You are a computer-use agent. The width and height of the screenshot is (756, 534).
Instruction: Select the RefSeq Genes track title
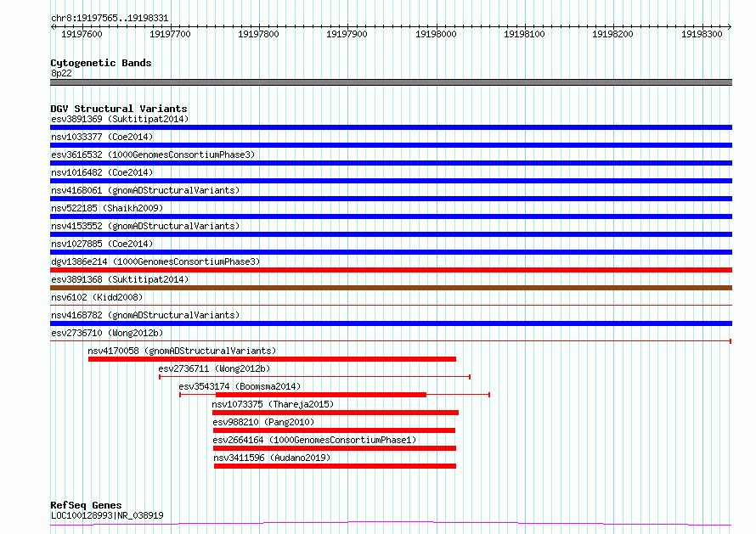point(86,505)
